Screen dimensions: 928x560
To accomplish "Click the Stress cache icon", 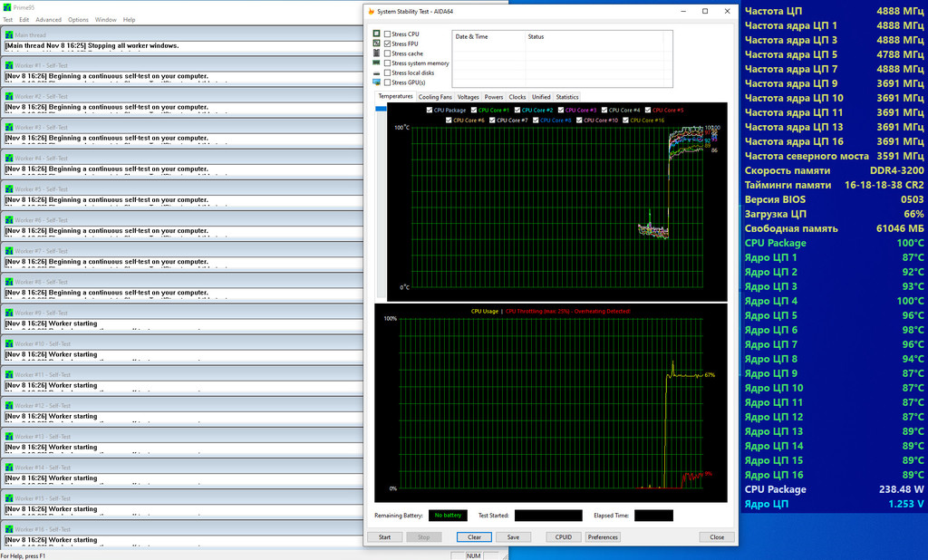I will click(x=376, y=53).
